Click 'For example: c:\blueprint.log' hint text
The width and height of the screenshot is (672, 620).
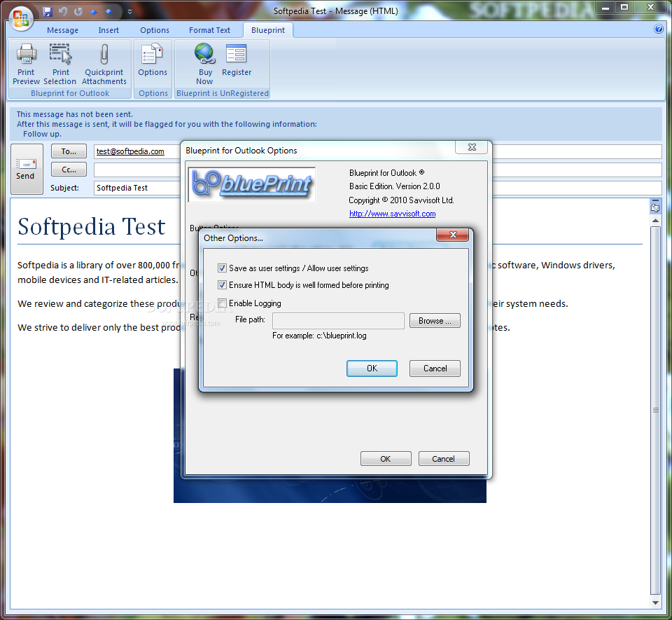pos(319,336)
